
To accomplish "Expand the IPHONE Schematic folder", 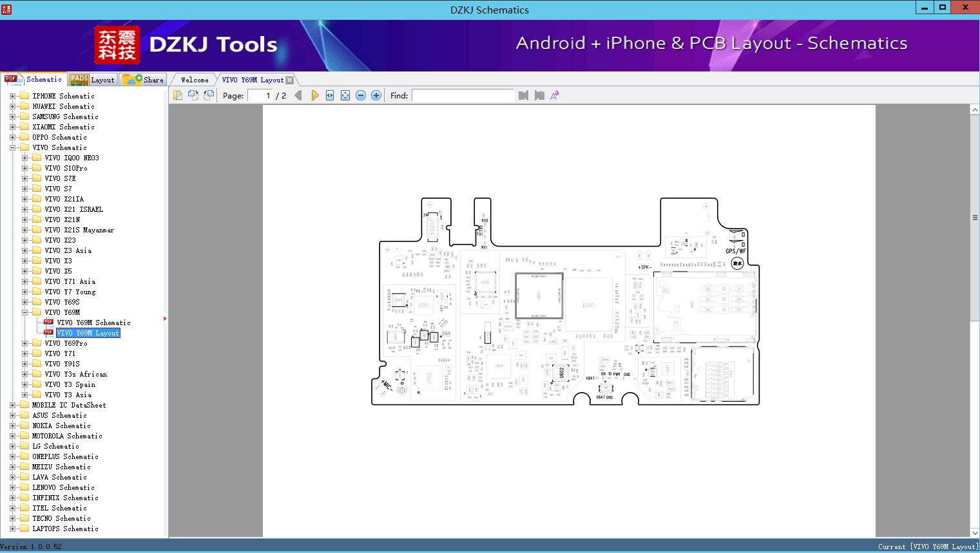I will coord(12,96).
